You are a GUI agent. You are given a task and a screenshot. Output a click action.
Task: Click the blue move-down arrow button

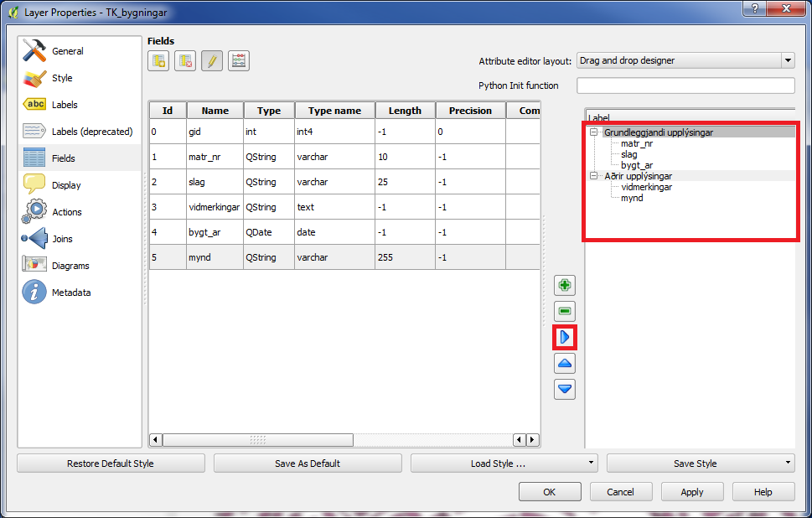coord(565,389)
